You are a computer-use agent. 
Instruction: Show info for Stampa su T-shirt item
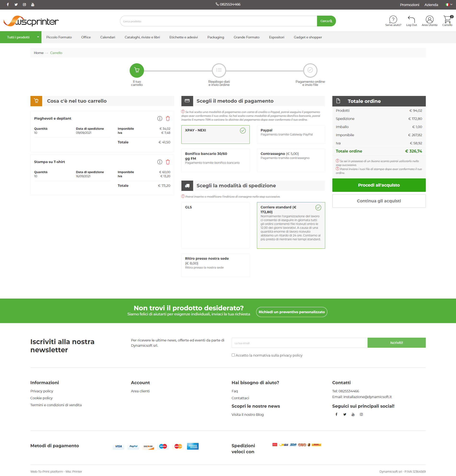159,162
